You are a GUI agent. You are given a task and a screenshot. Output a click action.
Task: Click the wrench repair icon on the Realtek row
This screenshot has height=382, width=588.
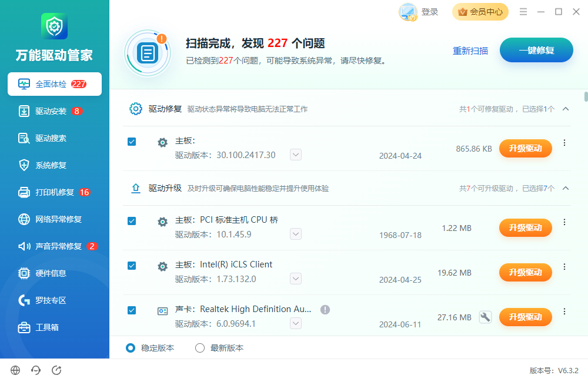pyautogui.click(x=485, y=317)
